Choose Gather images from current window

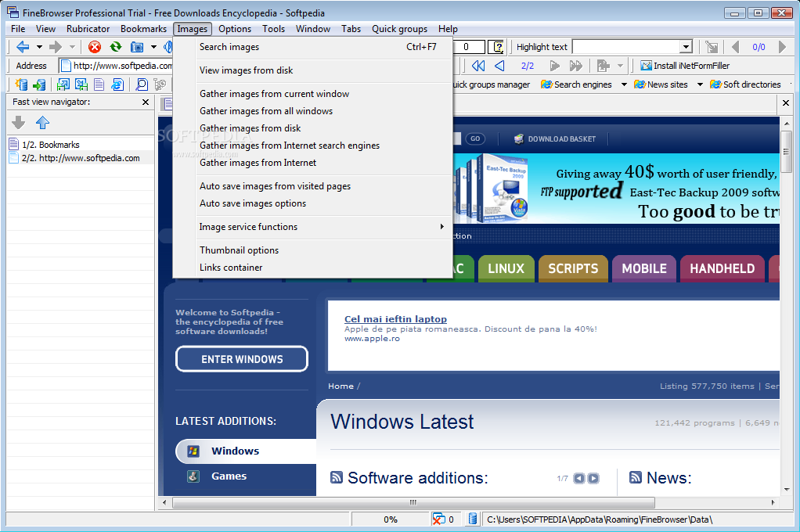pos(313,94)
